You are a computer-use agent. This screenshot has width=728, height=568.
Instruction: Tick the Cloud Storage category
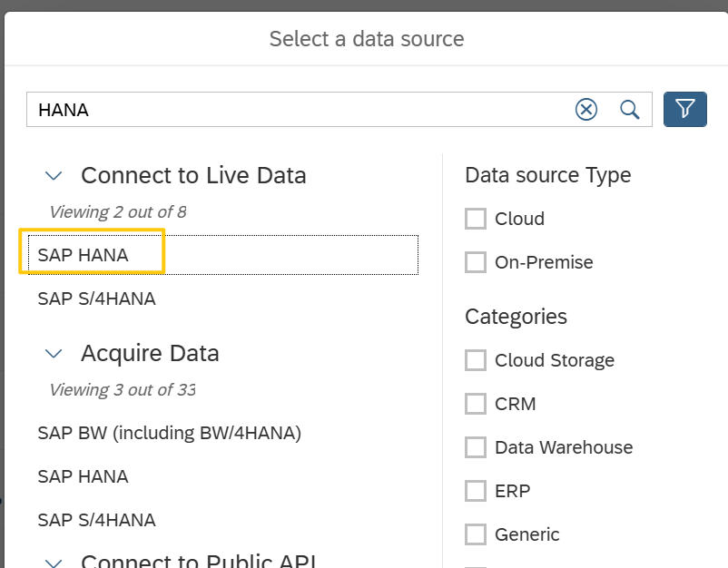(x=476, y=360)
